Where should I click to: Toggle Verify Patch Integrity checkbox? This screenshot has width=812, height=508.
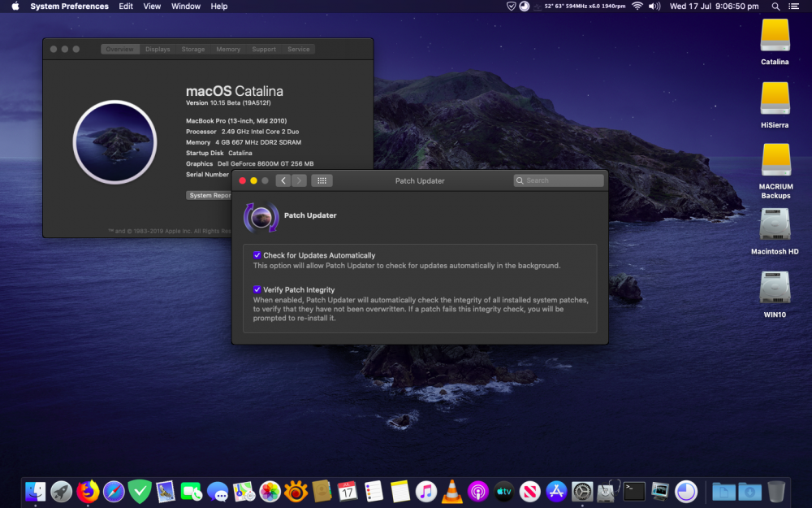click(257, 289)
